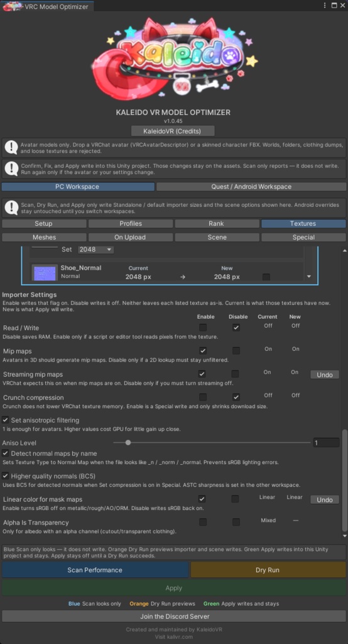
Task: Check Enable for Crunch compression
Action: click(203, 397)
